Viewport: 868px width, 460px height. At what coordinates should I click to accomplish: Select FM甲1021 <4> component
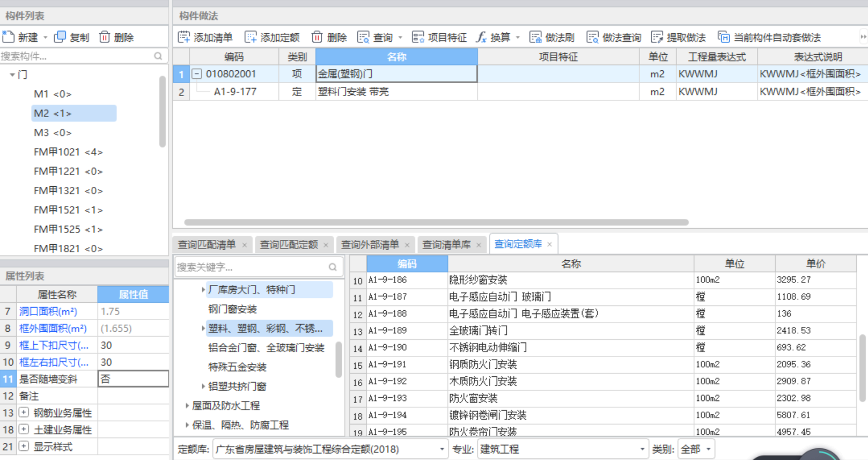point(68,152)
